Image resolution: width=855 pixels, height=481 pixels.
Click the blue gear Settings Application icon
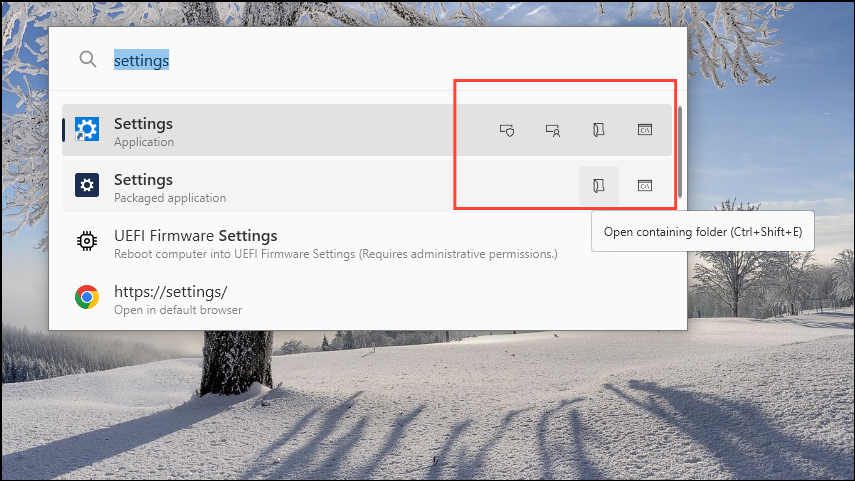[87, 130]
